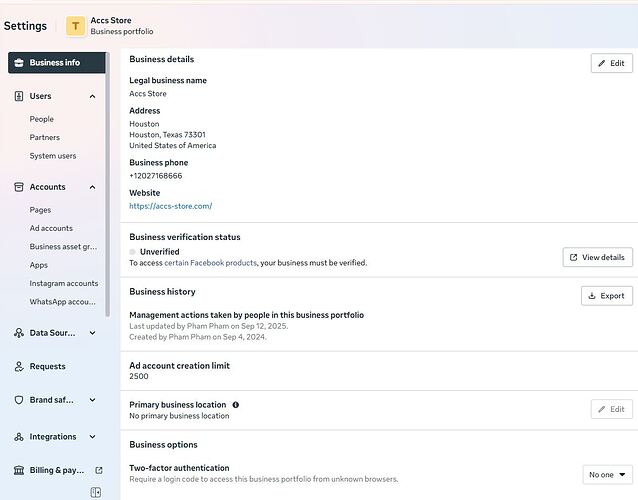Select System users in the sidebar
The height and width of the screenshot is (500, 638).
point(53,156)
